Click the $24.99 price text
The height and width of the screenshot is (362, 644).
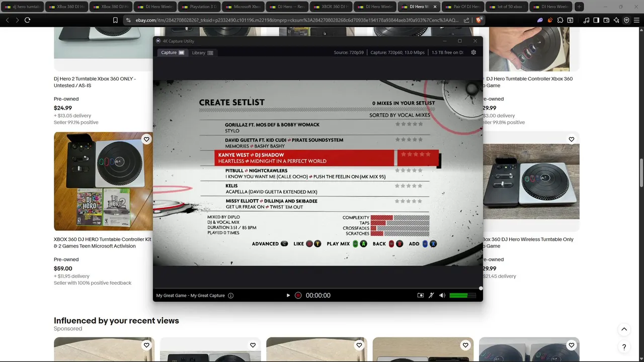pyautogui.click(x=63, y=108)
